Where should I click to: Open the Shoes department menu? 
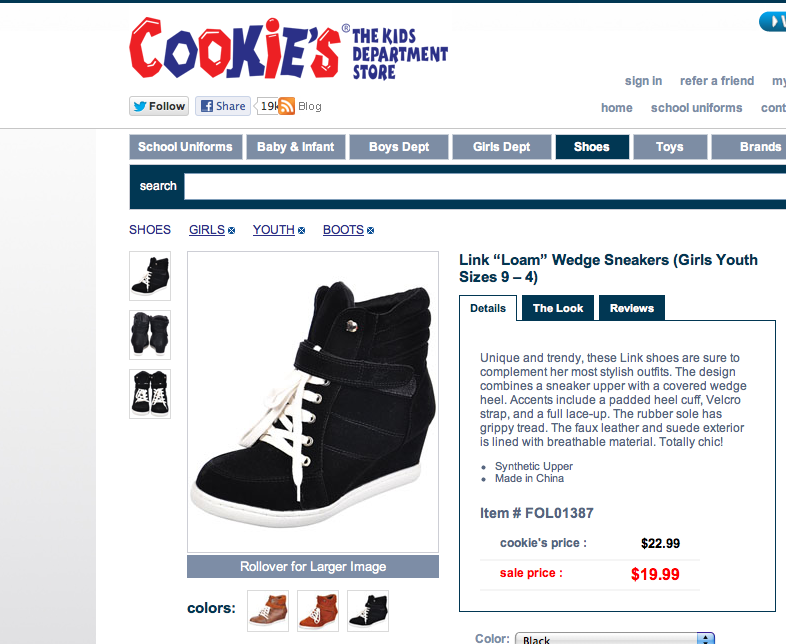(592, 147)
